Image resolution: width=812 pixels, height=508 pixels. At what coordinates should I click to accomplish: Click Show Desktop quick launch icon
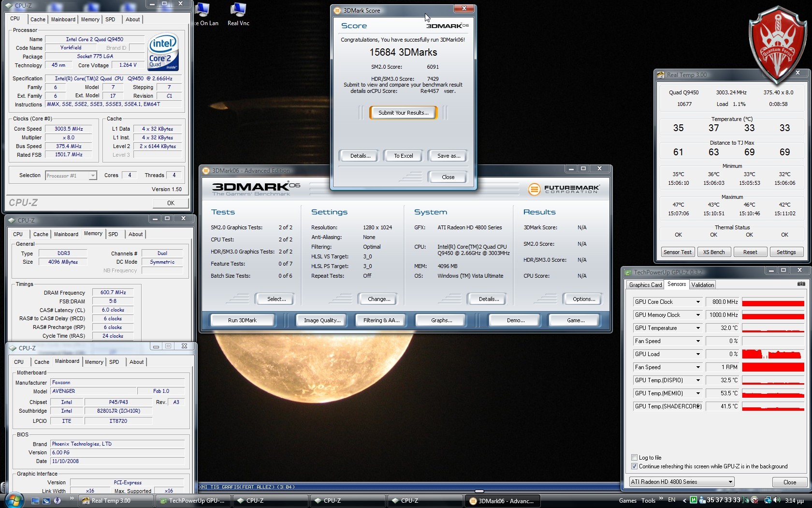click(35, 501)
